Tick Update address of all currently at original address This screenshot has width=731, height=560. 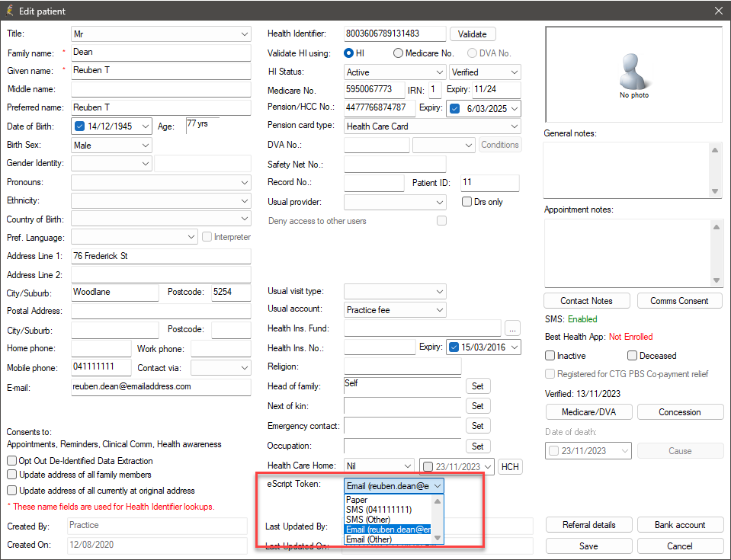tap(11, 491)
